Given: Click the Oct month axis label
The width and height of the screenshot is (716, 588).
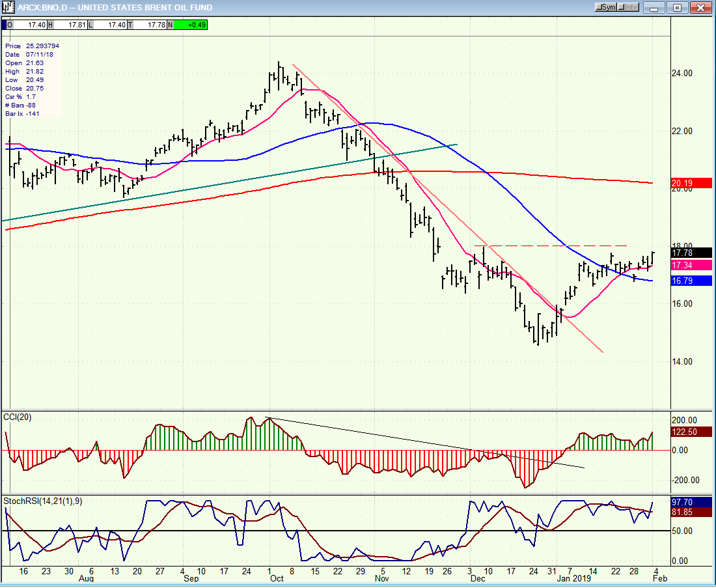Looking at the screenshot, I should pyautogui.click(x=277, y=578).
